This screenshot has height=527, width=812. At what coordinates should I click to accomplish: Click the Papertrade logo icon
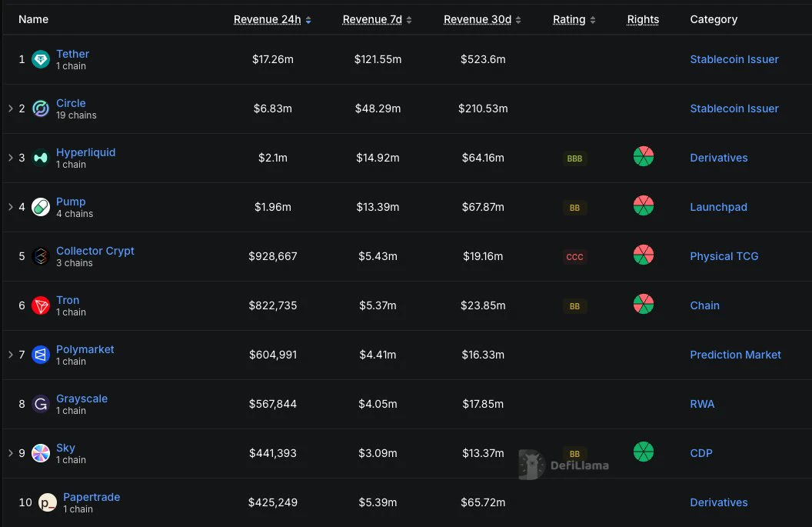coord(48,502)
